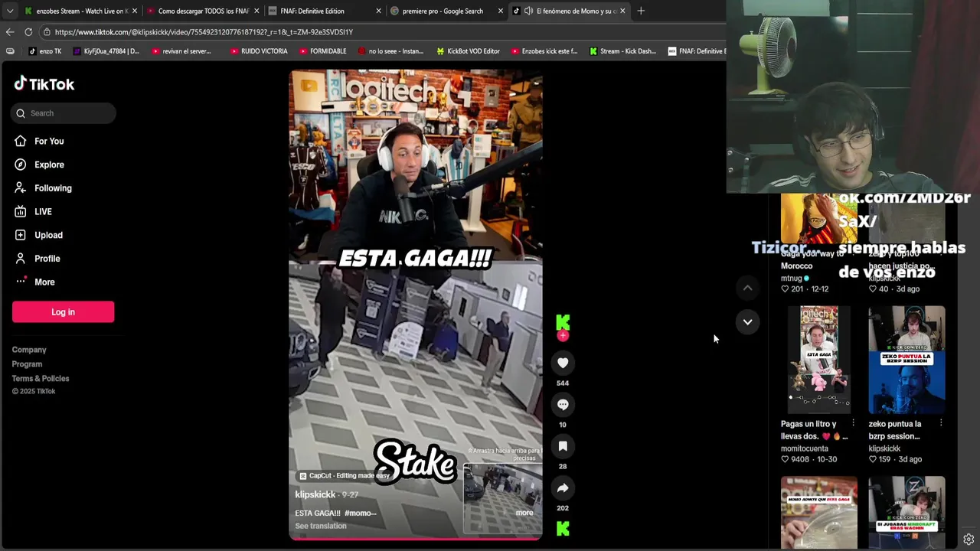980x551 pixels.
Task: Close the El fenómeno de Momo tab
Action: (x=622, y=11)
